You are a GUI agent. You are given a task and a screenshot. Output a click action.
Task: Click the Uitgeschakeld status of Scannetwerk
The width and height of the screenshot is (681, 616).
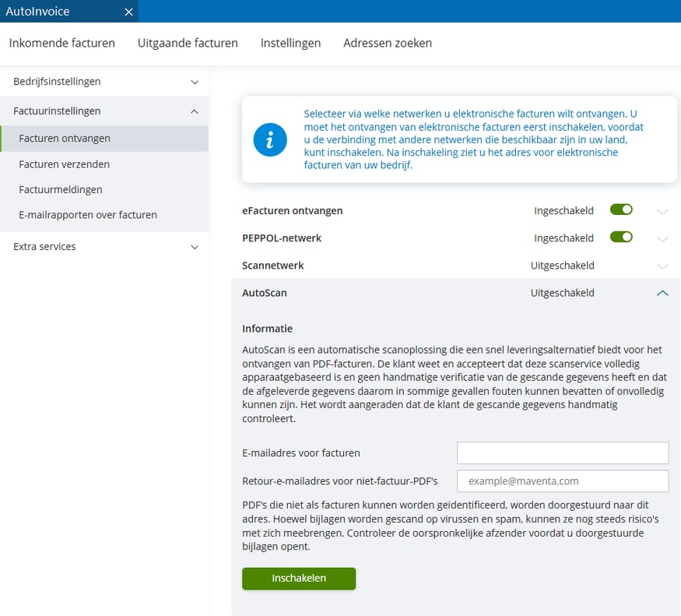[563, 266]
